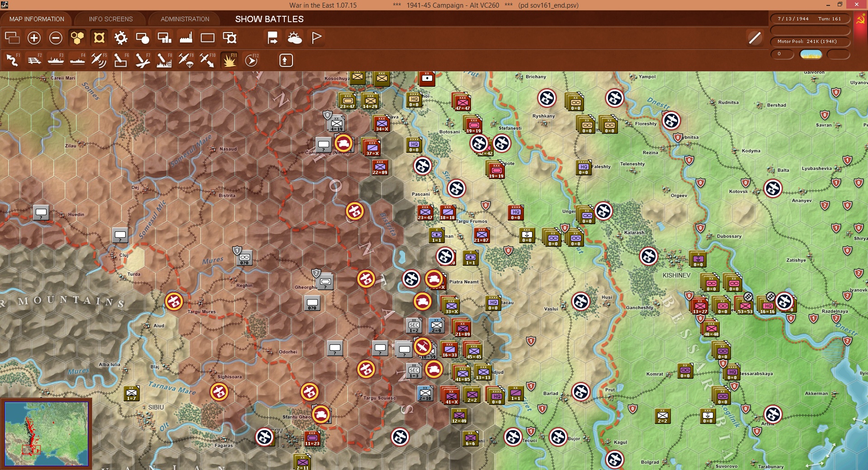Click the KISHINEV city label
This screenshot has width=868, height=470.
pos(676,275)
